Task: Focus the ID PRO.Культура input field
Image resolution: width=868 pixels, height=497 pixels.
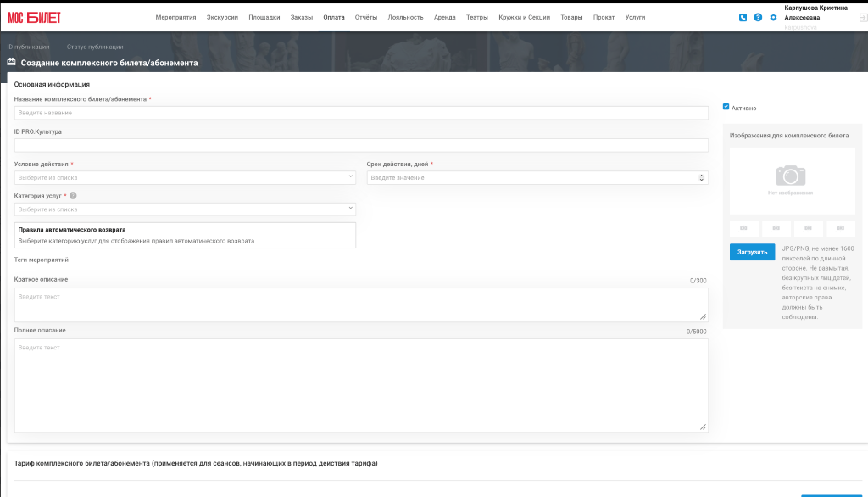Action: coord(361,145)
